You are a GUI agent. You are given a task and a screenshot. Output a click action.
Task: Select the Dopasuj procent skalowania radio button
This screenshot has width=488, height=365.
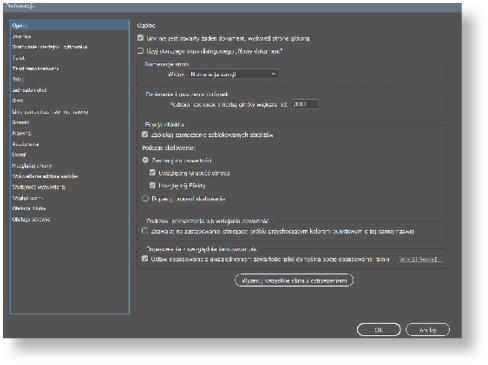pos(145,198)
